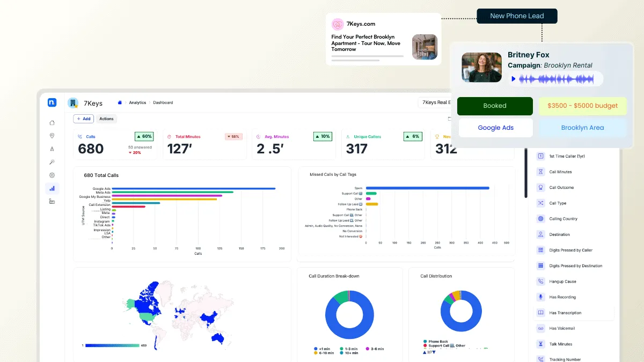Click the Spam bar in Missed Calls chart
The width and height of the screenshot is (644, 362).
click(427, 188)
